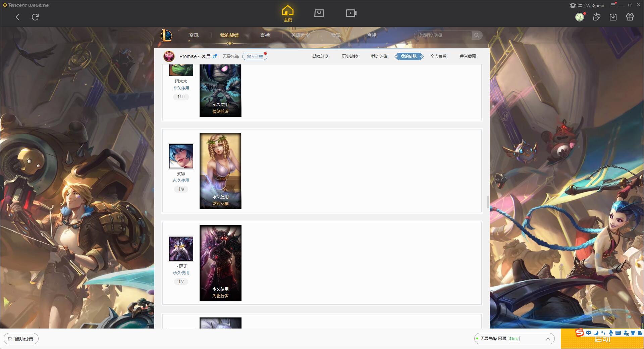The height and width of the screenshot is (349, 644).
Task: Open the 直播 tab
Action: pyautogui.click(x=265, y=35)
